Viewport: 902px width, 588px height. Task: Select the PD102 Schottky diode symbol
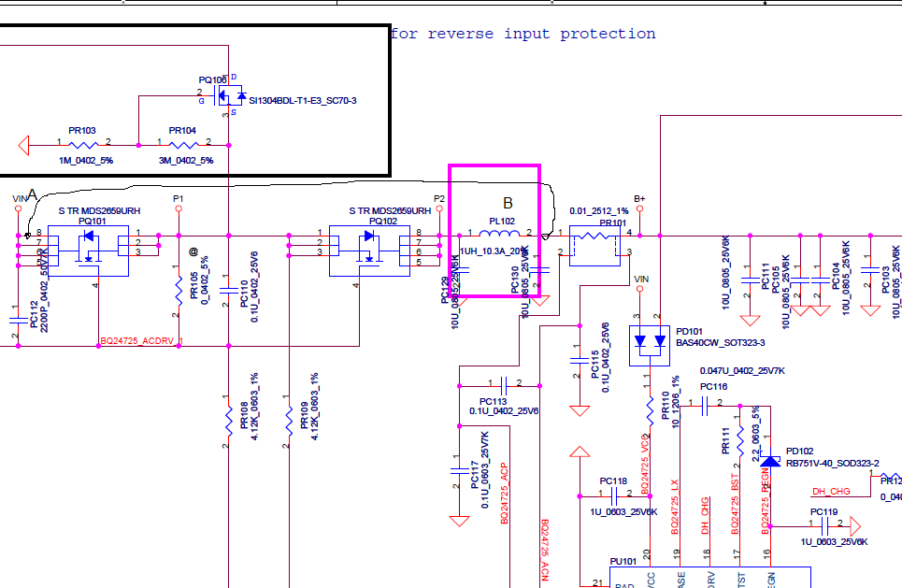tap(770, 462)
